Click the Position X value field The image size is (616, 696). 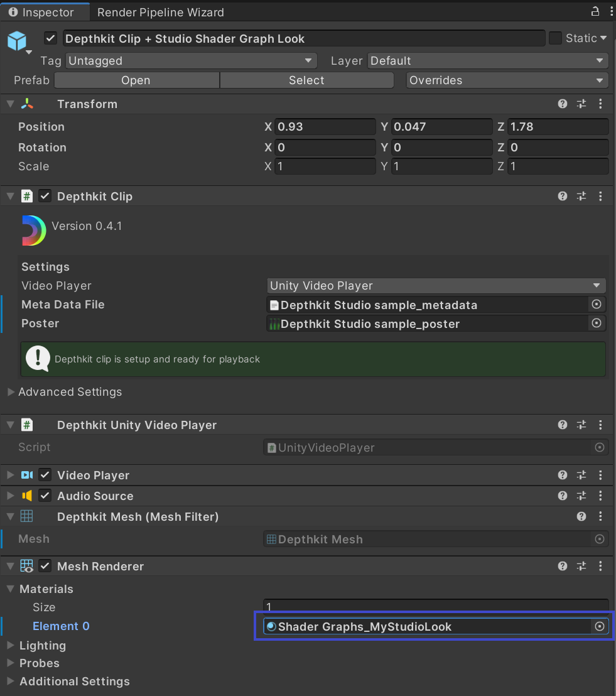pyautogui.click(x=325, y=127)
